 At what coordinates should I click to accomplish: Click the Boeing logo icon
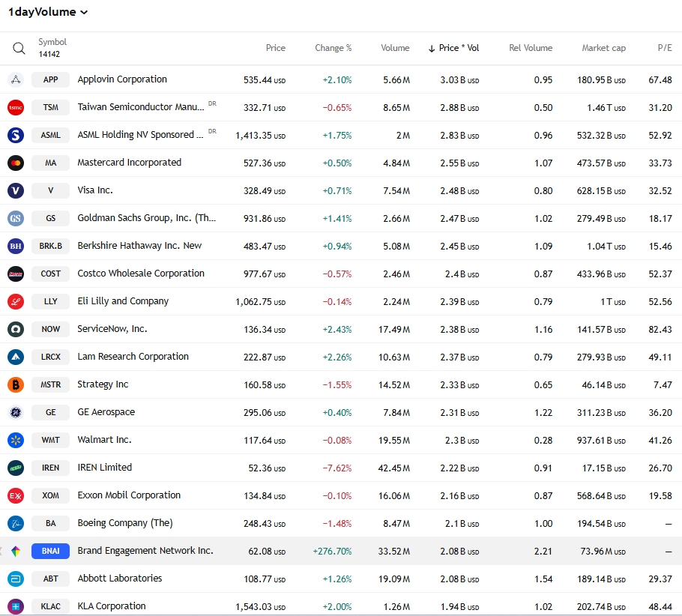16,523
